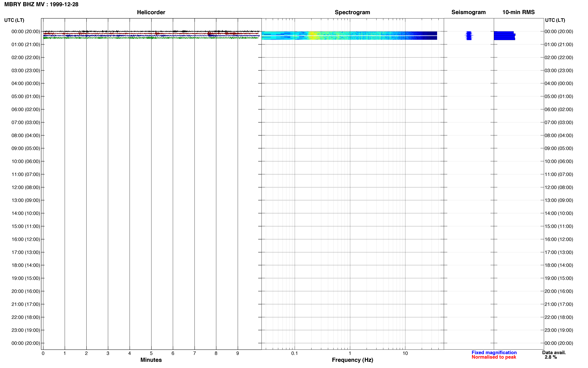588x368 pixels.
Task: Click the 'Helicorder' panel heading
Action: (151, 12)
